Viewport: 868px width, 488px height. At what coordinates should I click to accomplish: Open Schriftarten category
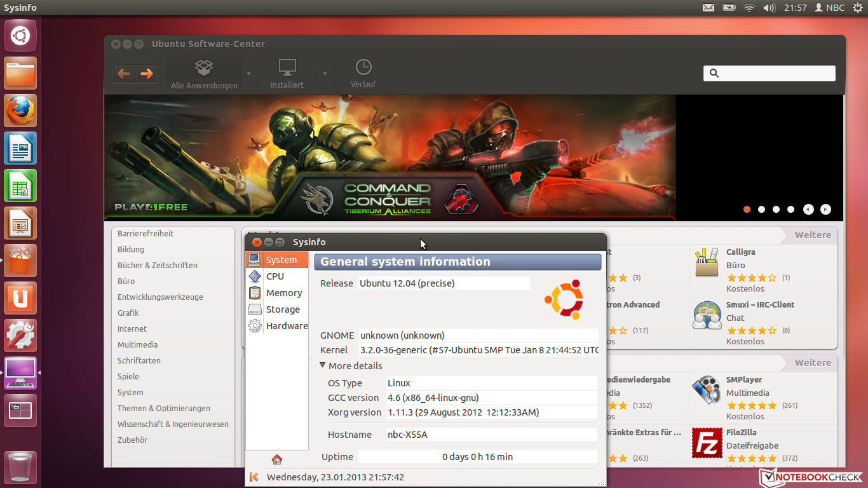click(x=139, y=360)
